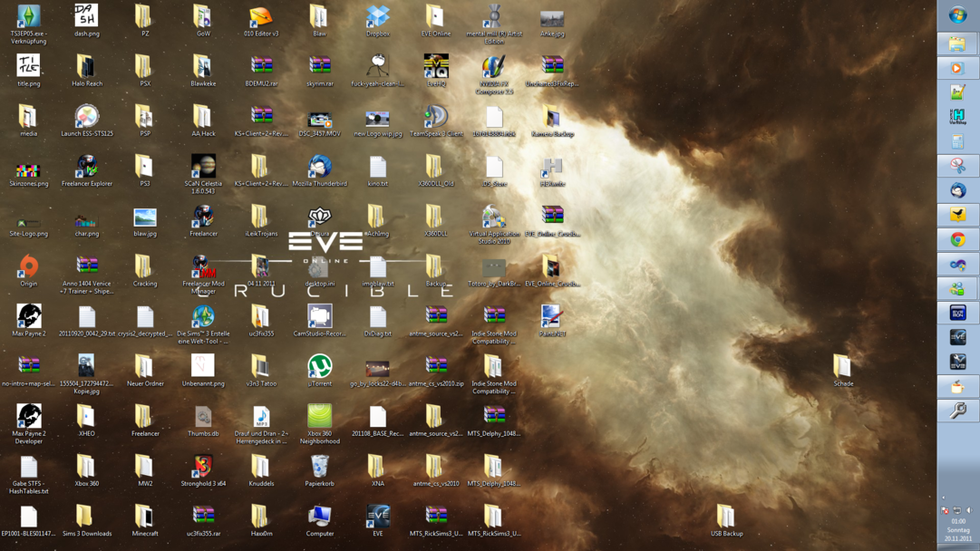Open the Windows Start orb
Viewport: 980px width, 551px height.
coord(957,15)
